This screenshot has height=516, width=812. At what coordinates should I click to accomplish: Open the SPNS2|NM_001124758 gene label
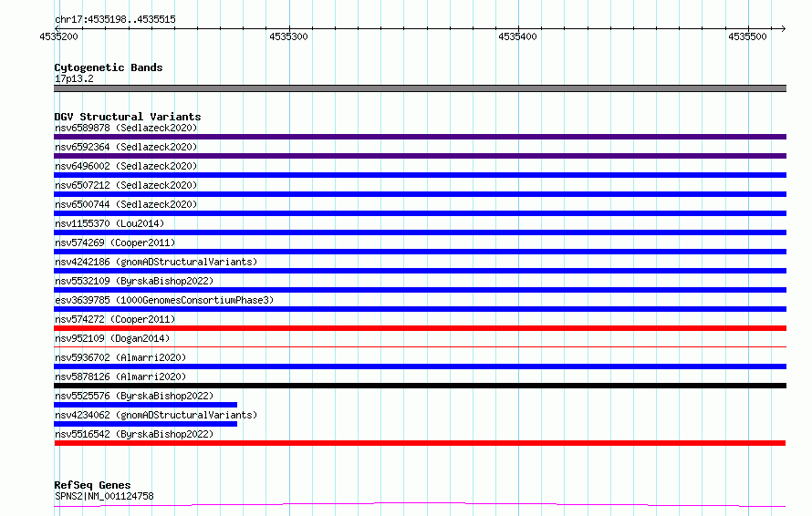pos(104,496)
